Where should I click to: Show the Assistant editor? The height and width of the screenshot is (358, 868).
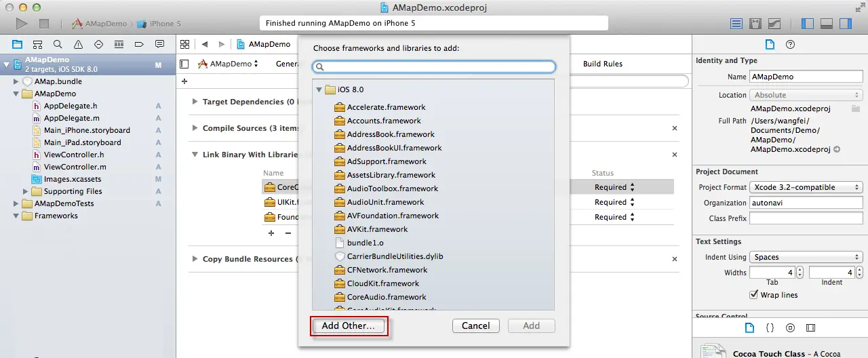tap(755, 24)
